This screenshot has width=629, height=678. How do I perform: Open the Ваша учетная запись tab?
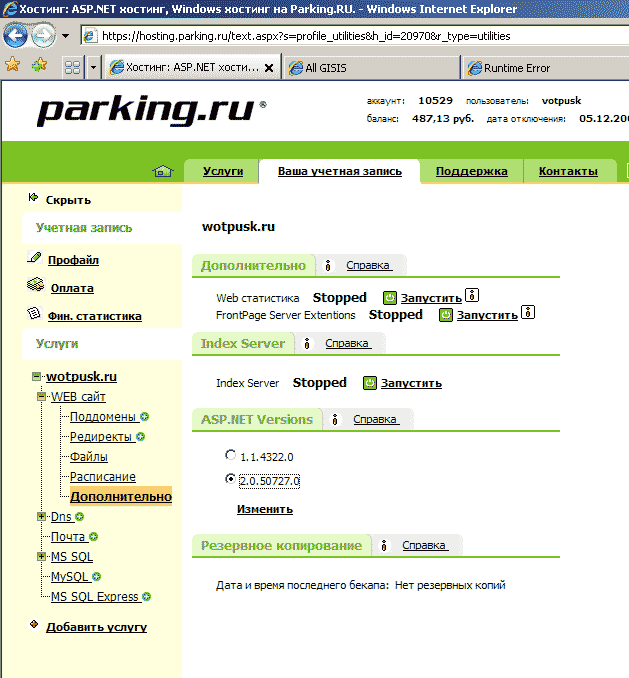point(340,171)
